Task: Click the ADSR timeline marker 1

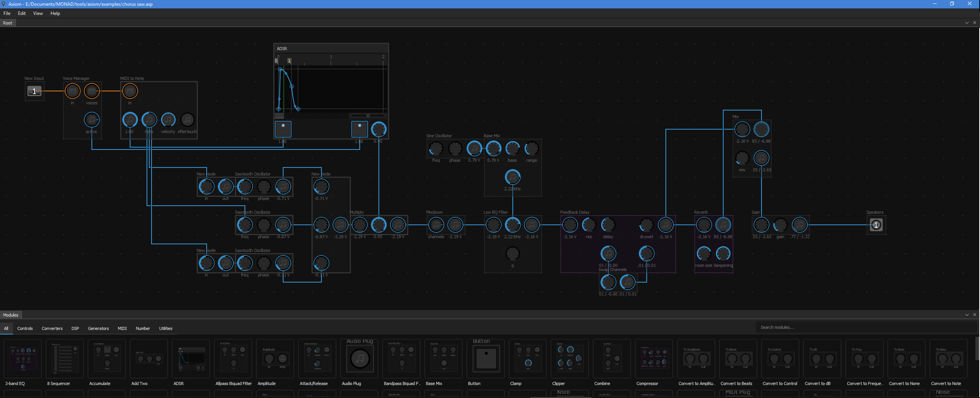Action: tap(289, 61)
